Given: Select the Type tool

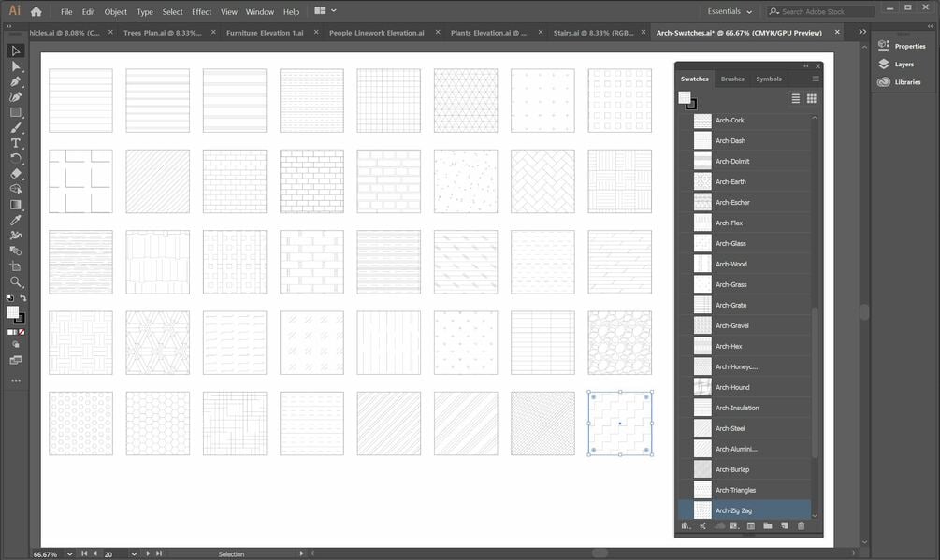Looking at the screenshot, I should [x=16, y=143].
